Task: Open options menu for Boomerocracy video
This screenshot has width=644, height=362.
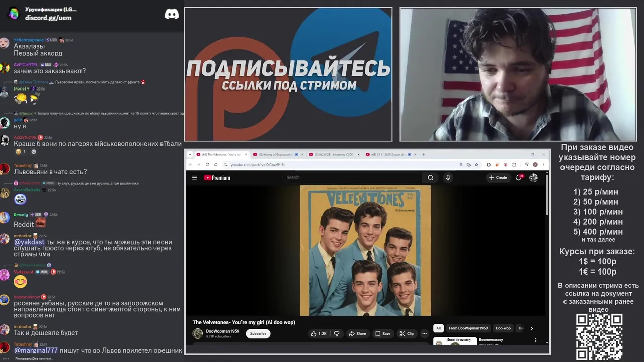Action: (x=535, y=340)
